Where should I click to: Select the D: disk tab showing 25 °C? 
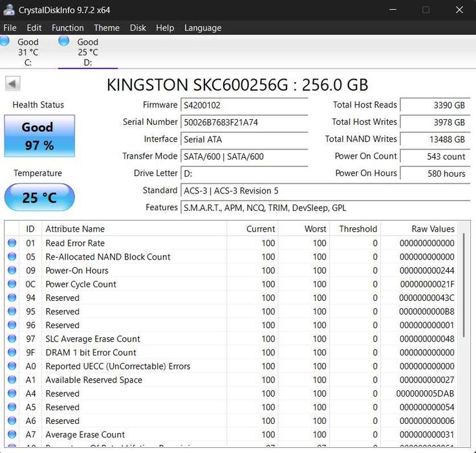coord(88,52)
